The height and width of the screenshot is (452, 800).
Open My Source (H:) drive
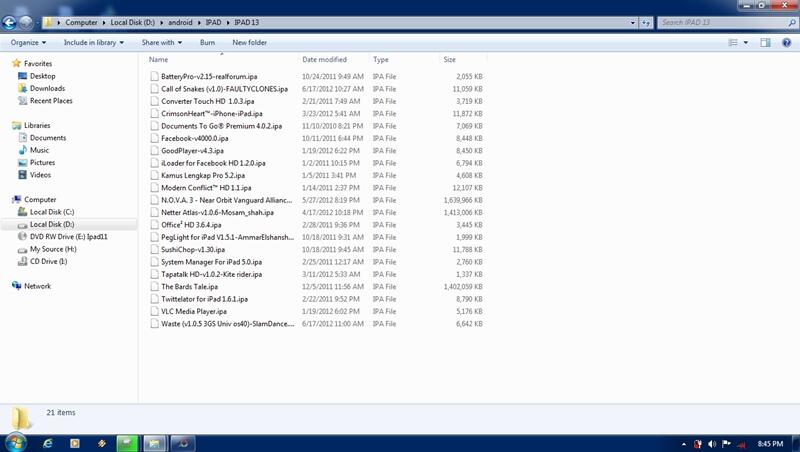click(x=53, y=249)
